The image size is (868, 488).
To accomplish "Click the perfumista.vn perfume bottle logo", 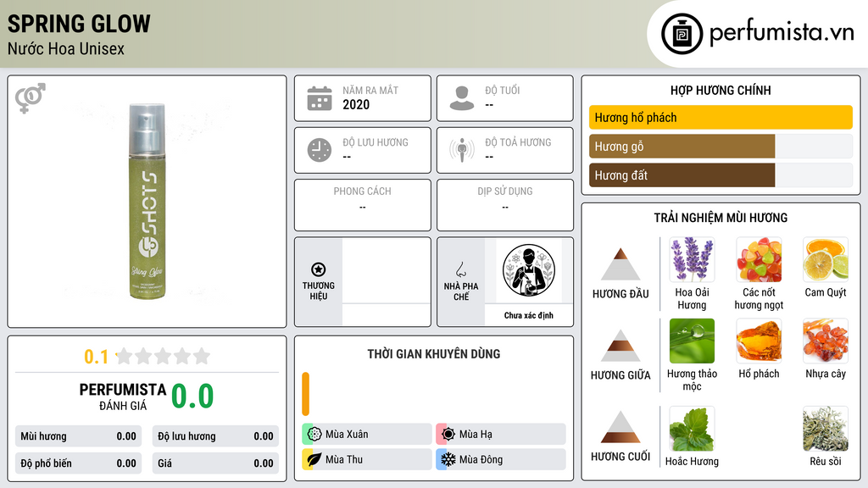I will tap(682, 34).
